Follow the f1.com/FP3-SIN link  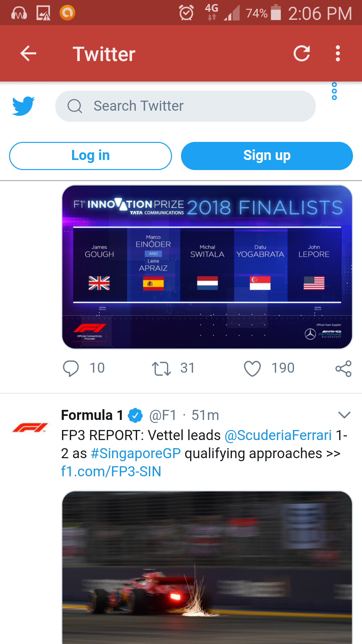tap(111, 472)
